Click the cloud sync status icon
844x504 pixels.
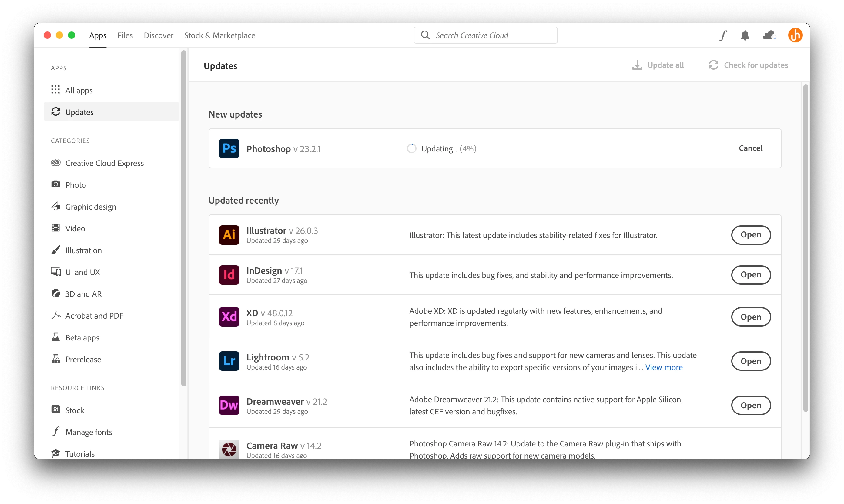[x=769, y=35]
